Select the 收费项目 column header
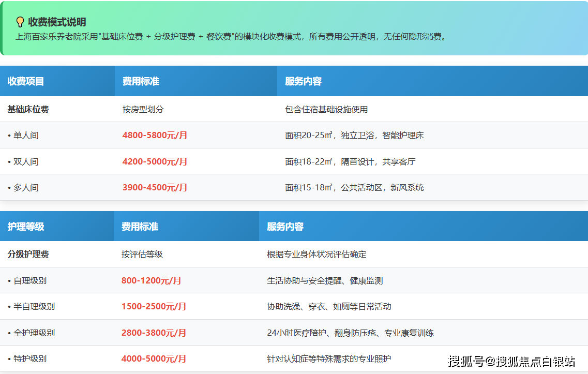The image size is (588, 374). click(x=26, y=81)
